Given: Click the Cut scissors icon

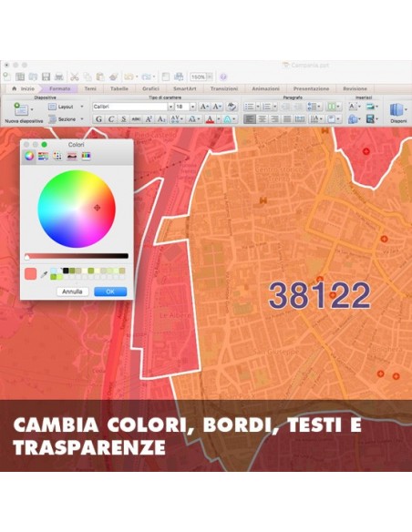Looking at the screenshot, I should pyautogui.click(x=75, y=77).
